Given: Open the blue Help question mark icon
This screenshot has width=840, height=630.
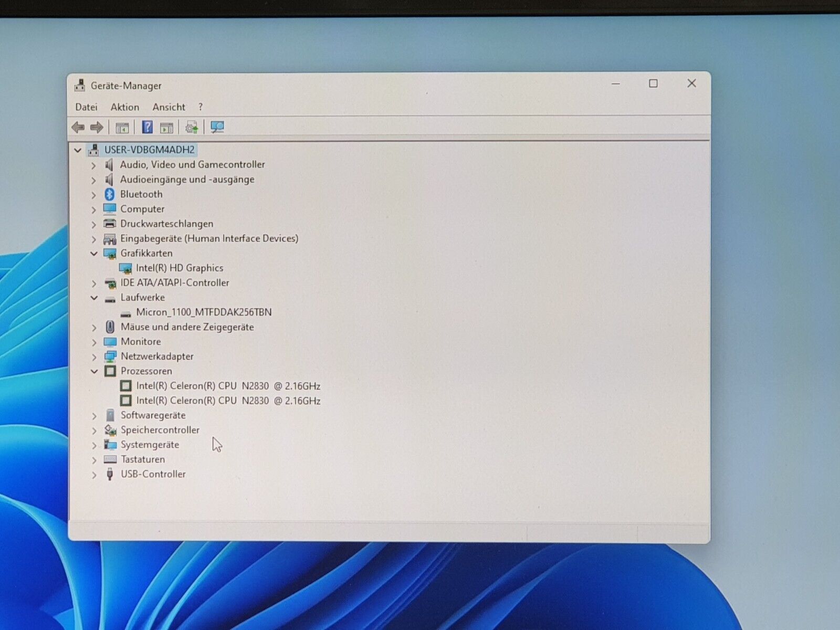Looking at the screenshot, I should tap(147, 127).
